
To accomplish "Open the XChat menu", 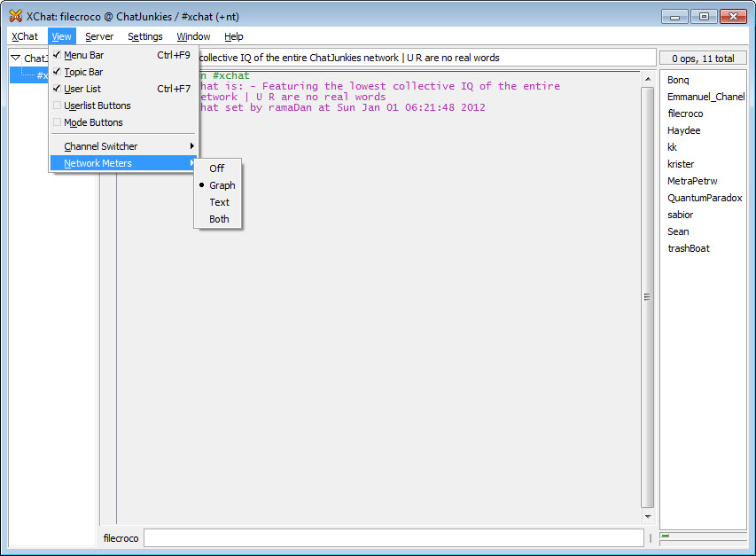I will point(25,36).
